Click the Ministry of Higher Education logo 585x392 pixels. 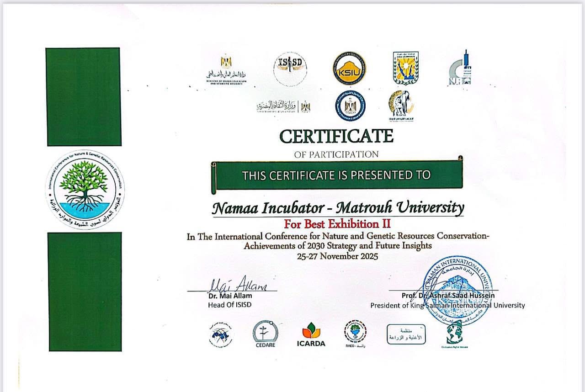pos(226,69)
